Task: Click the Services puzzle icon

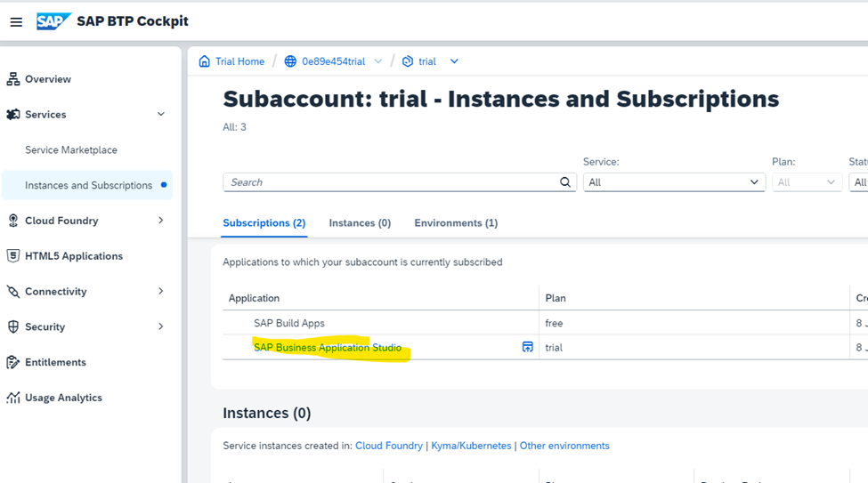Action: tap(13, 115)
